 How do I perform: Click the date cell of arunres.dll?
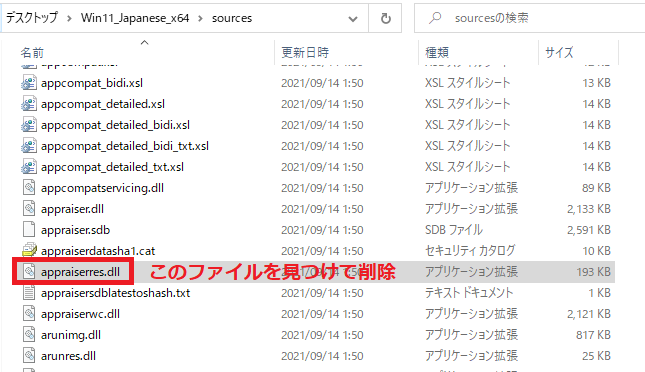[322, 356]
